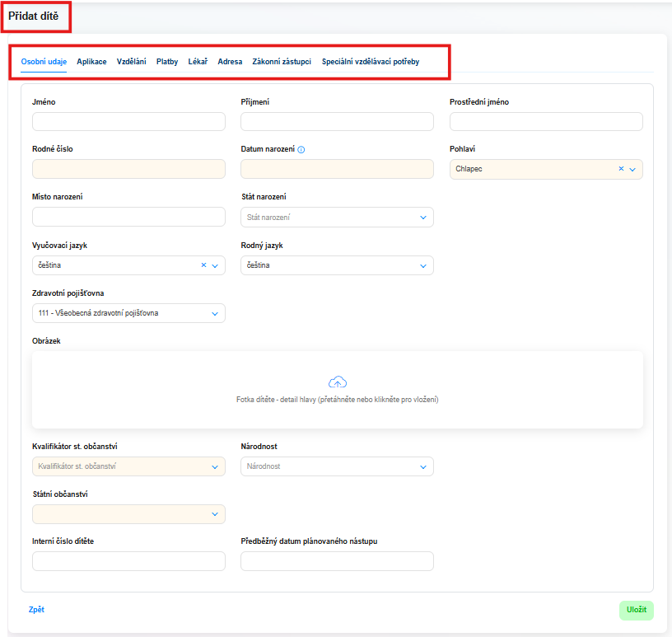Click the Zpět link
Image resolution: width=672 pixels, height=637 pixels.
[36, 610]
